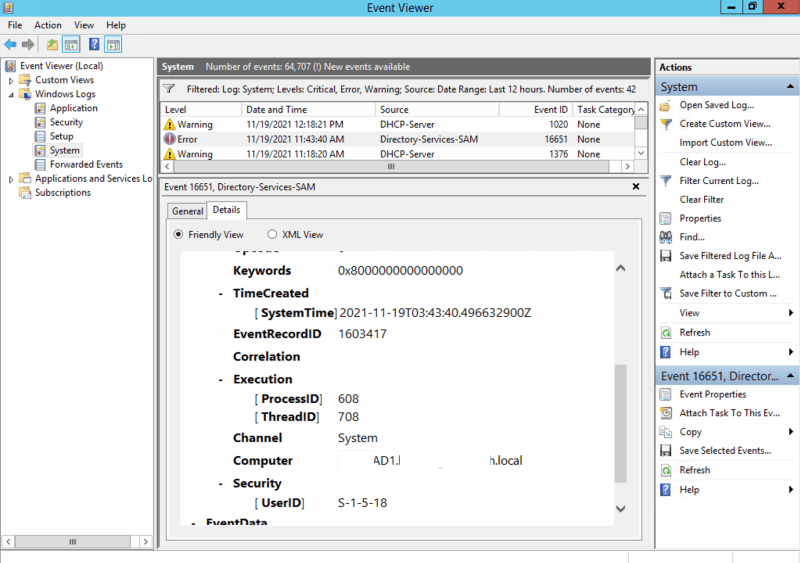Click the Attach Task To This Event icon
Screen dimensions: 800x563
tap(666, 413)
